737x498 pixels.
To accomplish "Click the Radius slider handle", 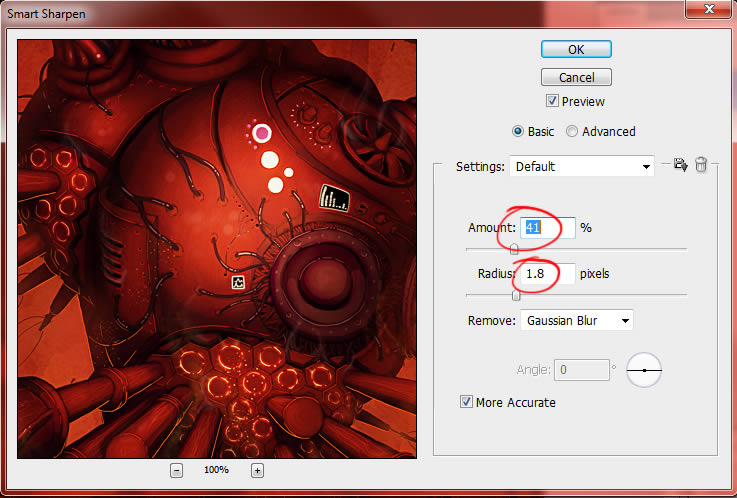I will coord(517,296).
